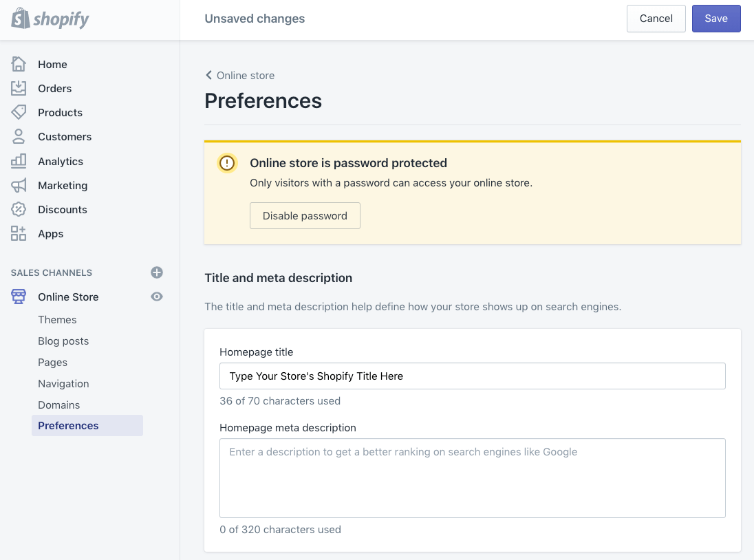754x560 pixels.
Task: Click the Apps grid icon
Action: pyautogui.click(x=19, y=233)
